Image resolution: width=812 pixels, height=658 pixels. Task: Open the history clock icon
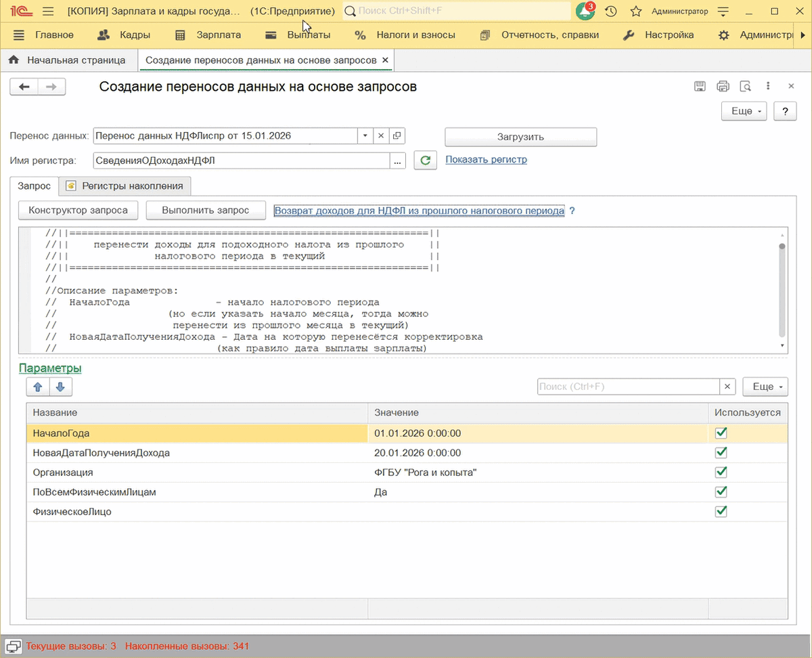coord(611,12)
